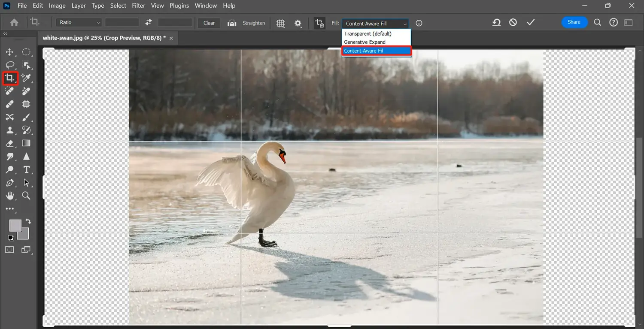Click the Straighten tool button

pyautogui.click(x=246, y=23)
